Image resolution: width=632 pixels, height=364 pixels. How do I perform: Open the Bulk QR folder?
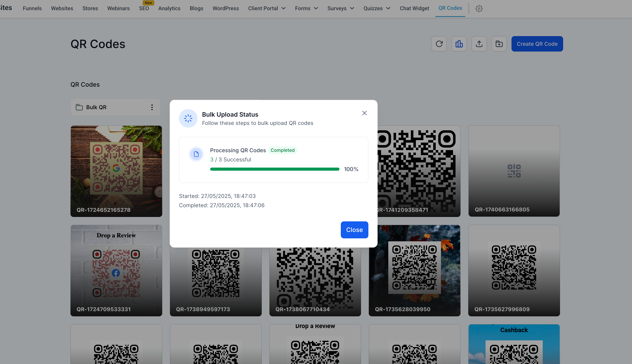[96, 107]
